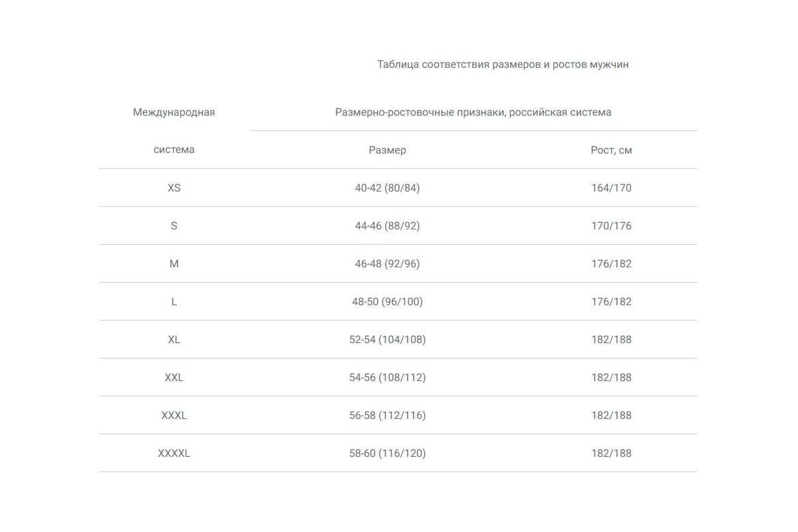Click the table title about men's sizes
This screenshot has width=798, height=532.
[503, 65]
